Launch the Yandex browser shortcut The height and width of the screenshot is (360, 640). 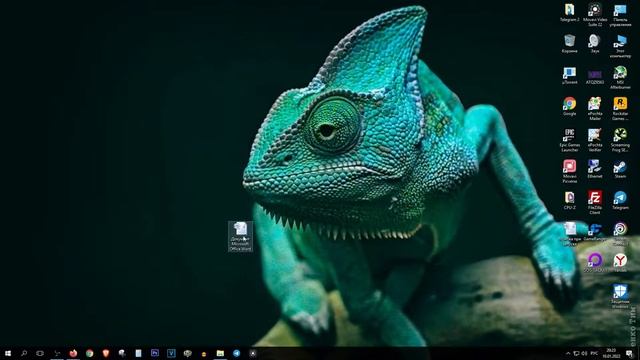click(620, 263)
